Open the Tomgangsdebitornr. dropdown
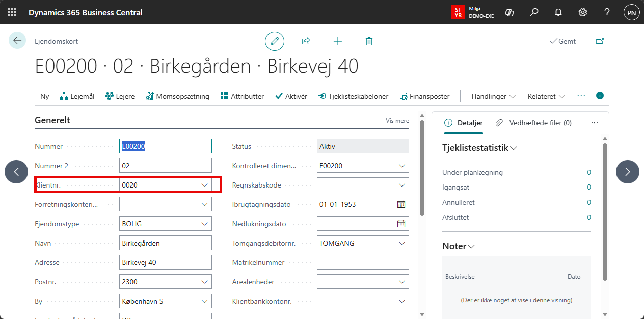The height and width of the screenshot is (319, 644). 402,243
